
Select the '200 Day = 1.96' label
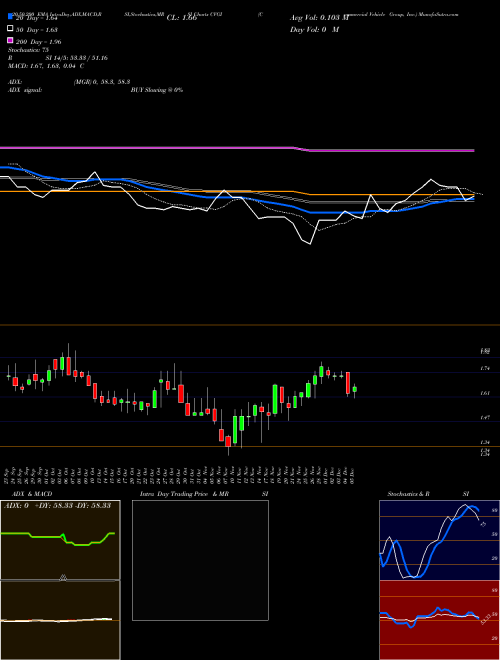pos(39,42)
